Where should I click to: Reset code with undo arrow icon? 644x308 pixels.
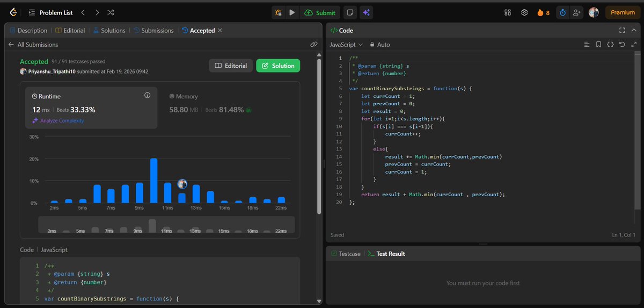click(621, 45)
